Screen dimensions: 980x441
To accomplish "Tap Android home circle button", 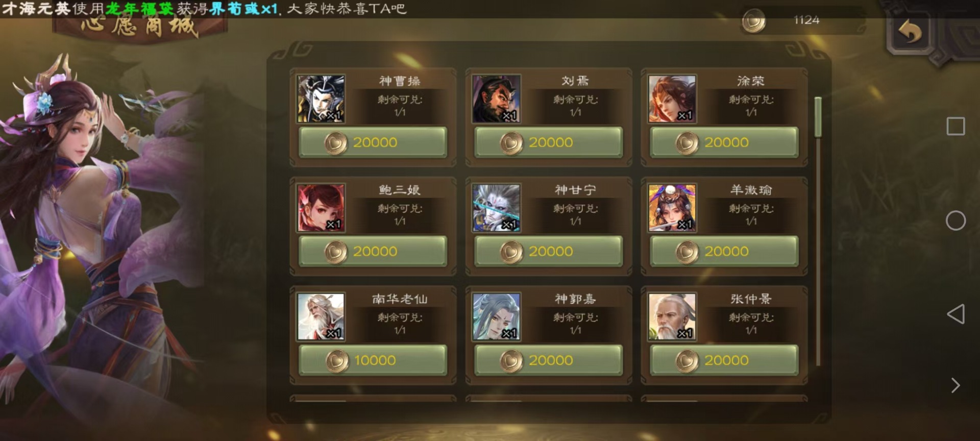I will point(955,220).
